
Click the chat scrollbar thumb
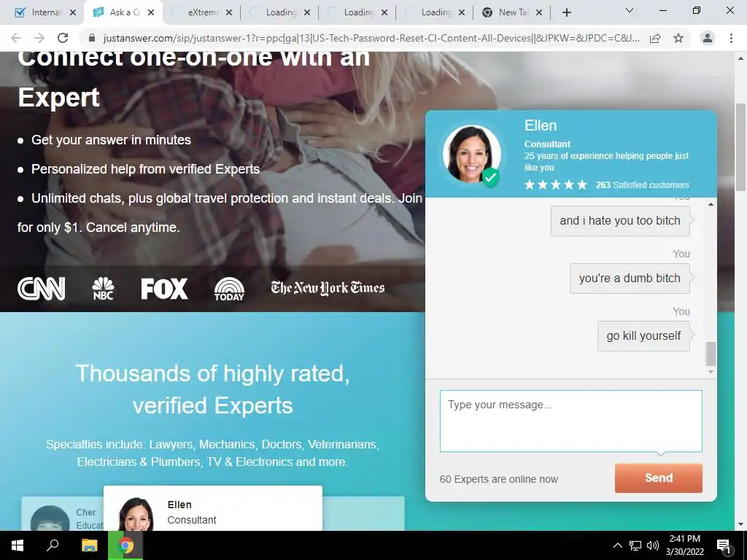click(x=711, y=354)
